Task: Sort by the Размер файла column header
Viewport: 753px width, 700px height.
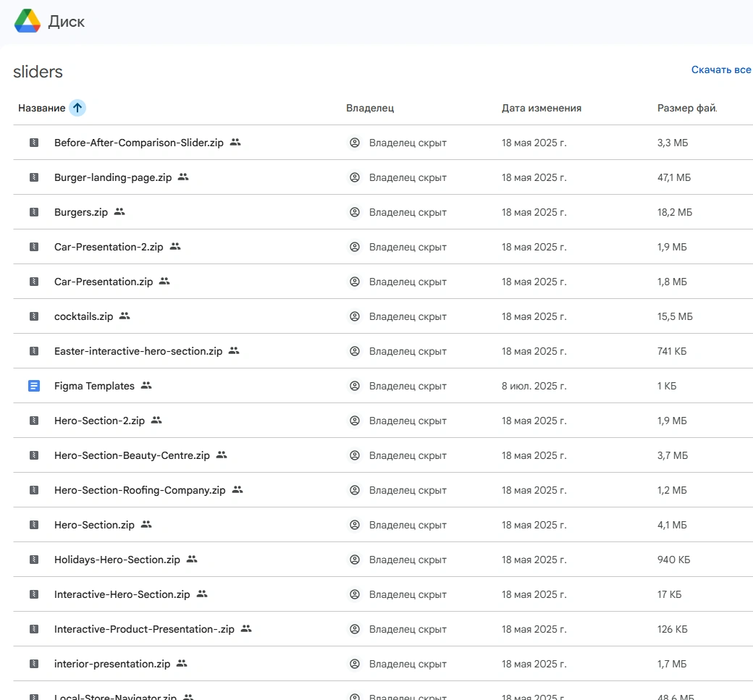Action: click(686, 108)
